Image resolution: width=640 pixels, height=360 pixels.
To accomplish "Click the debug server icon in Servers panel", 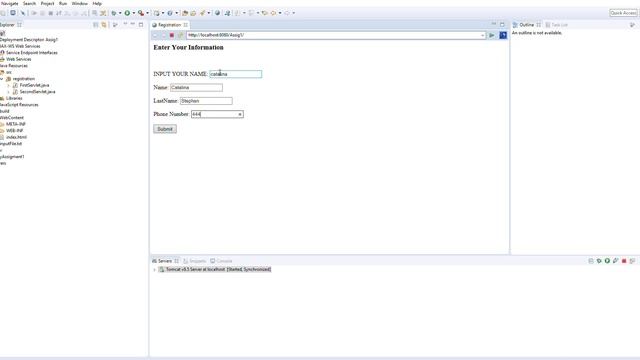I will 599,261.
